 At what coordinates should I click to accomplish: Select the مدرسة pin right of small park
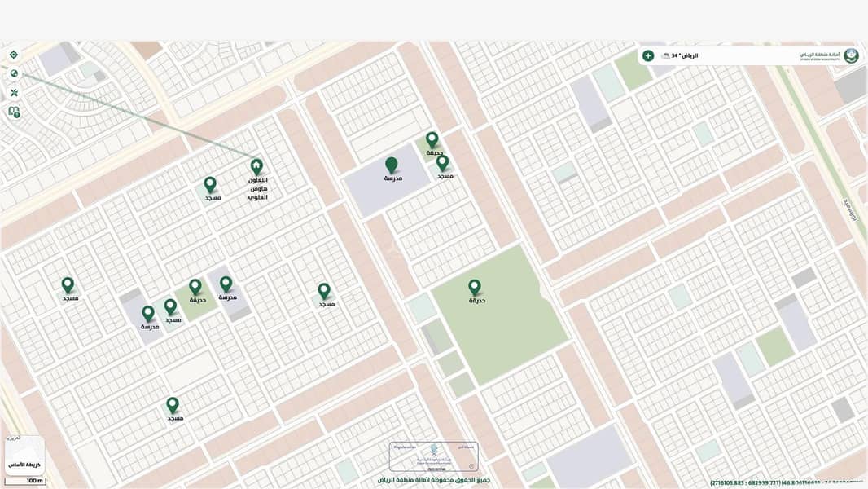226,284
